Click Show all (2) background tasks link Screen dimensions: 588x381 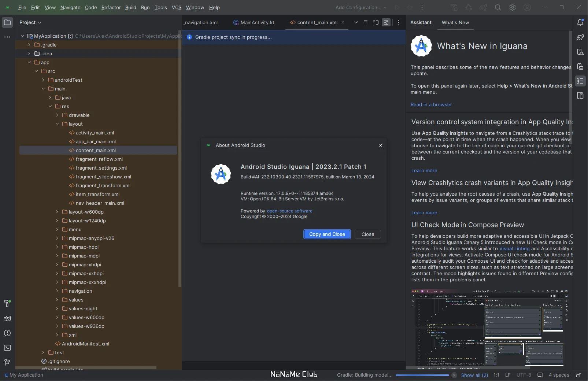pyautogui.click(x=474, y=375)
